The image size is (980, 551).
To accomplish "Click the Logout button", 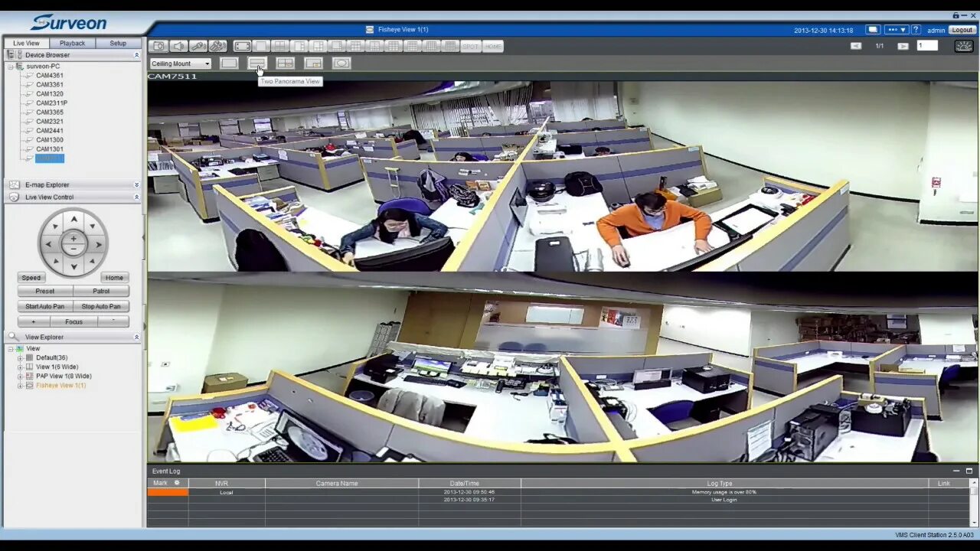I will point(962,30).
